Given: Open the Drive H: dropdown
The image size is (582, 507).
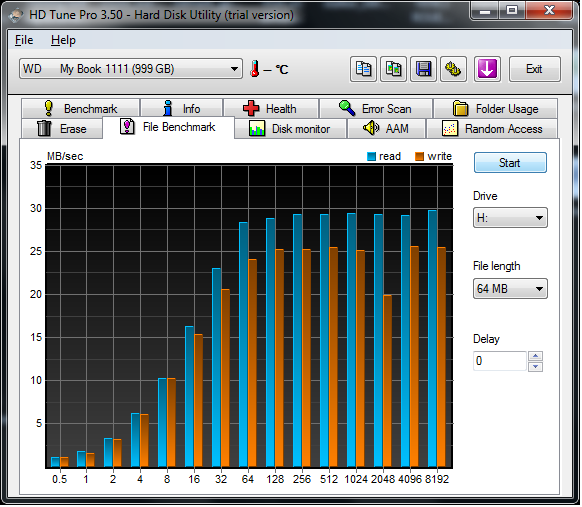Looking at the screenshot, I should point(510,217).
